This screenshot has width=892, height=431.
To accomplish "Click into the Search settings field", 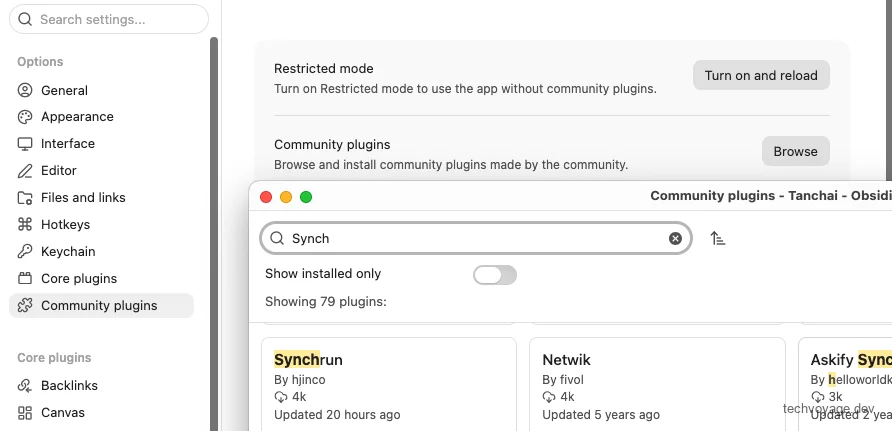I will pos(109,19).
